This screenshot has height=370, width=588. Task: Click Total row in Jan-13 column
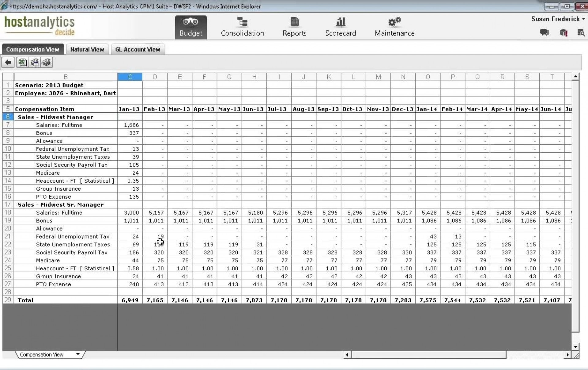coord(130,300)
